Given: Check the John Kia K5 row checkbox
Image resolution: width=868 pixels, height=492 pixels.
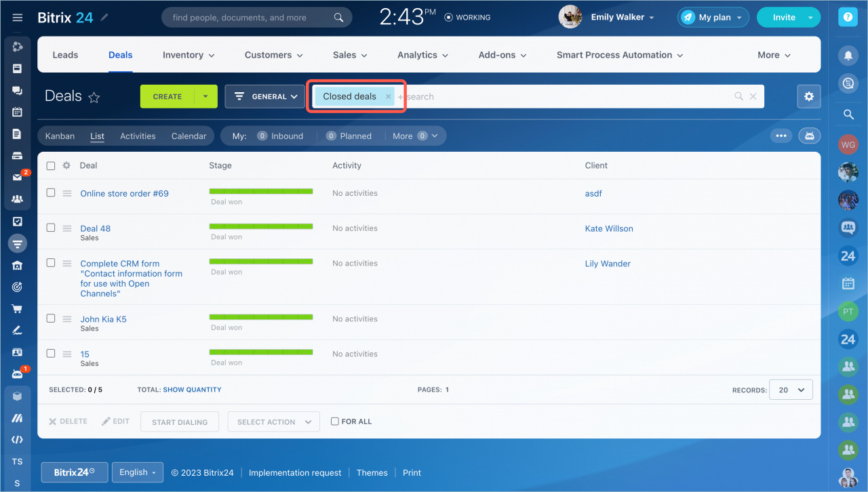Looking at the screenshot, I should (x=51, y=318).
